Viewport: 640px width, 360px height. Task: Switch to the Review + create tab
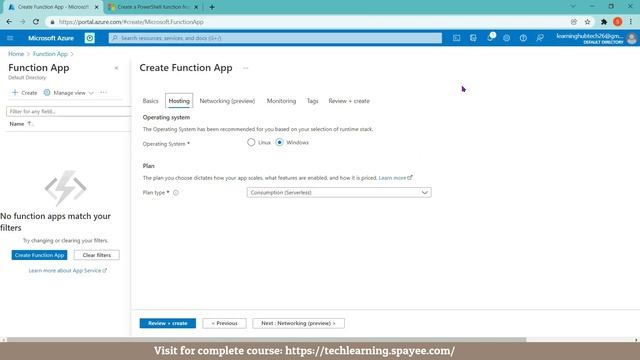point(349,101)
